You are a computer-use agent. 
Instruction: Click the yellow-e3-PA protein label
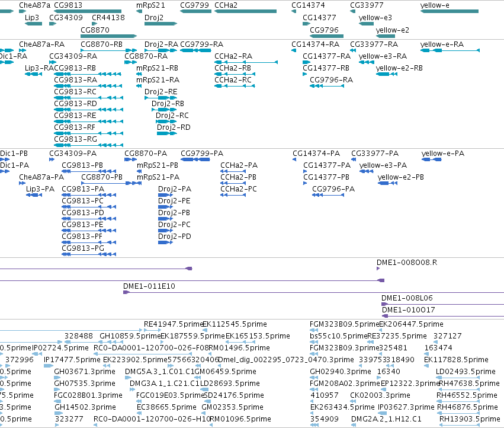point(383,165)
